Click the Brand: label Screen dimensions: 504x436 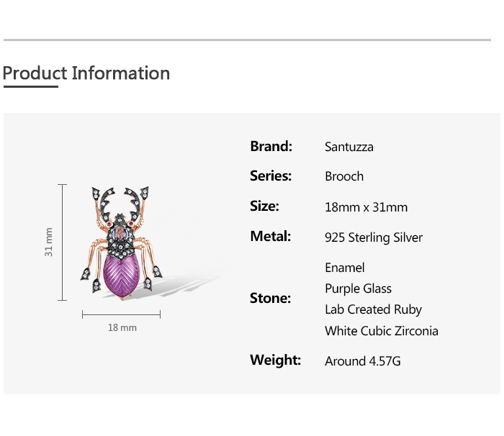click(x=271, y=146)
